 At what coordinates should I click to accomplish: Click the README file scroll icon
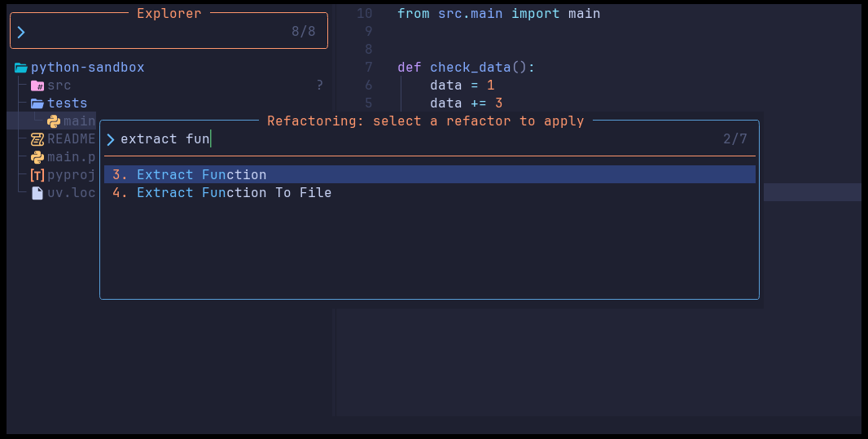point(37,139)
